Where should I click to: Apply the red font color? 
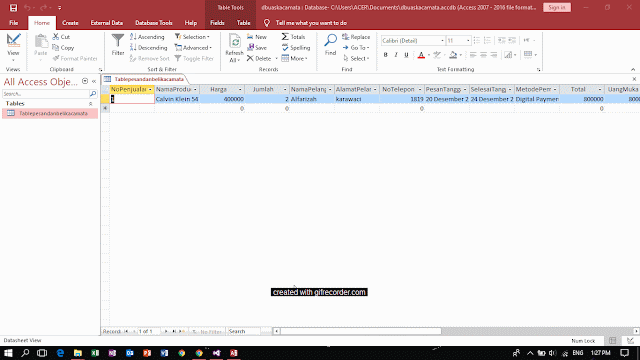[421, 55]
